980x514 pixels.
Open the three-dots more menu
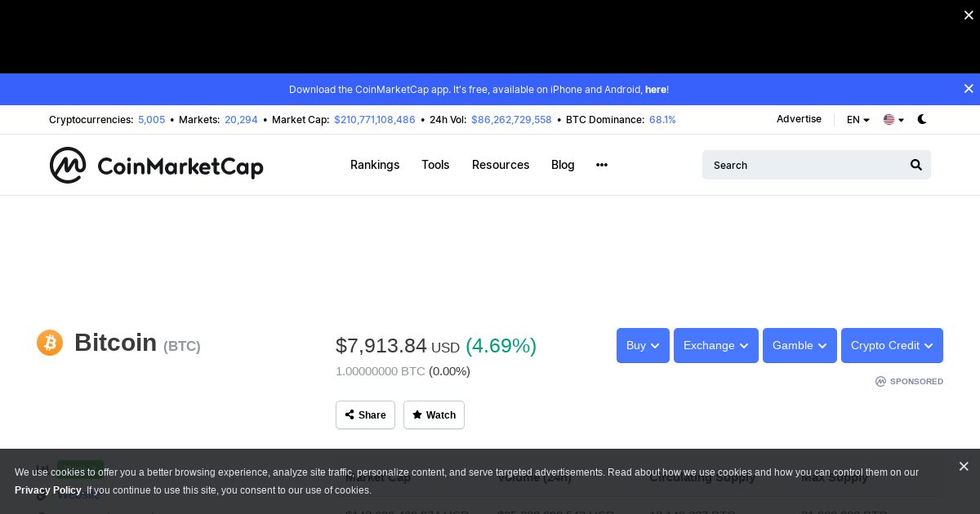click(602, 165)
